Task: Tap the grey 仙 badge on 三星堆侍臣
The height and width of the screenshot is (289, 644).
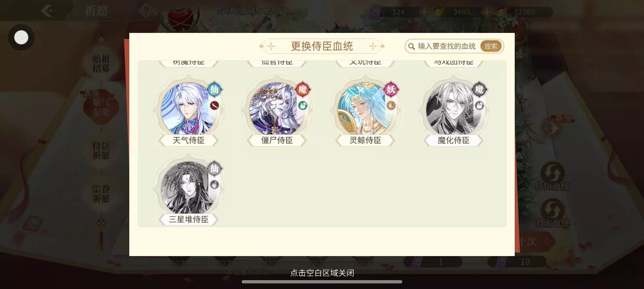Action: tap(214, 169)
